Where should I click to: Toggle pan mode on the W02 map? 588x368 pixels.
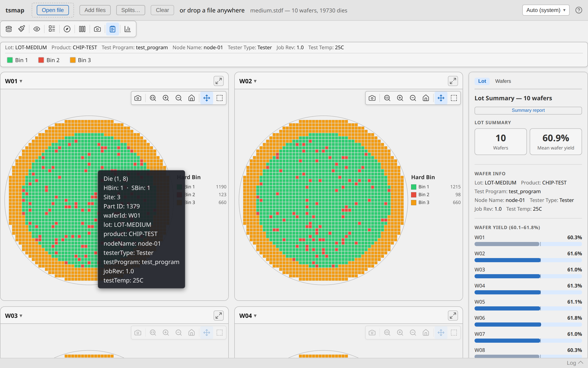441,98
